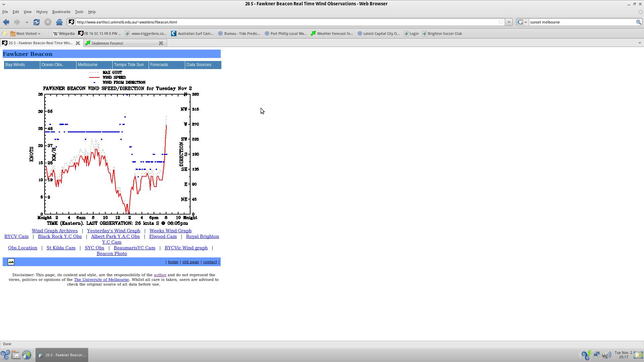Open Yesterday's Wind Graph link
The image size is (644, 362).
(x=113, y=231)
